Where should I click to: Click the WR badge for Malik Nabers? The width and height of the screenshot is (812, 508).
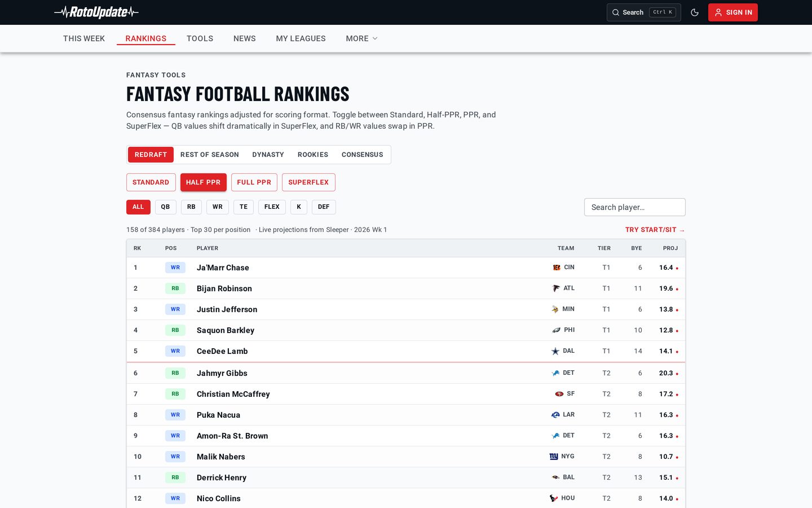175,457
